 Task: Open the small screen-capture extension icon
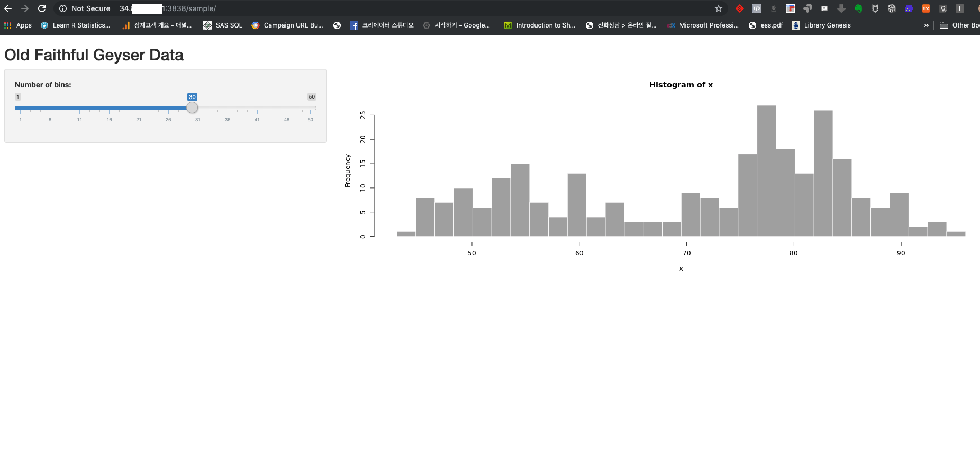point(824,8)
